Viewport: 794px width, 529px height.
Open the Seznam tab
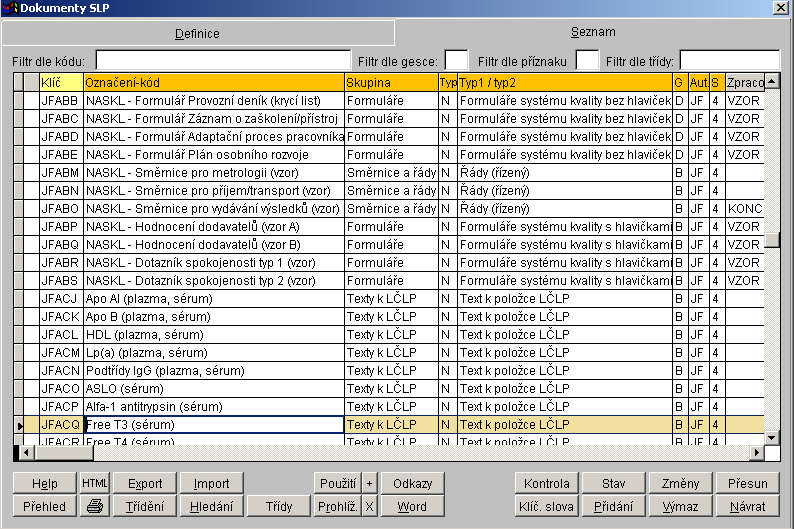593,32
